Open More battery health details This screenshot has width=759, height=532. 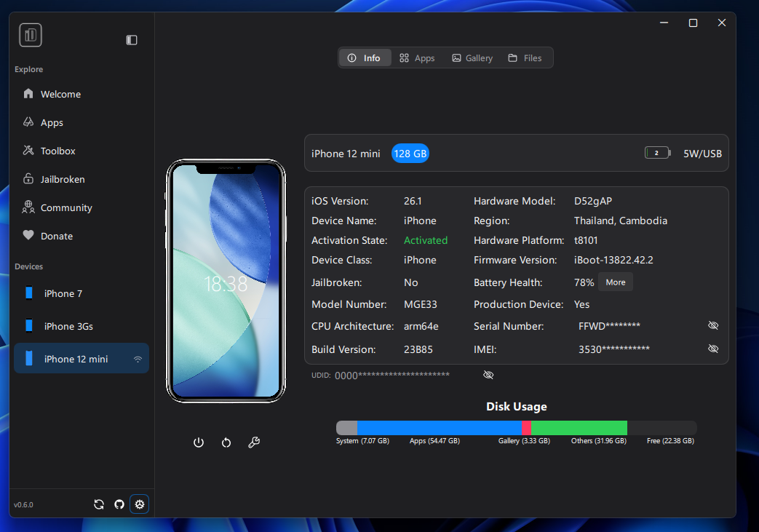pyautogui.click(x=615, y=282)
